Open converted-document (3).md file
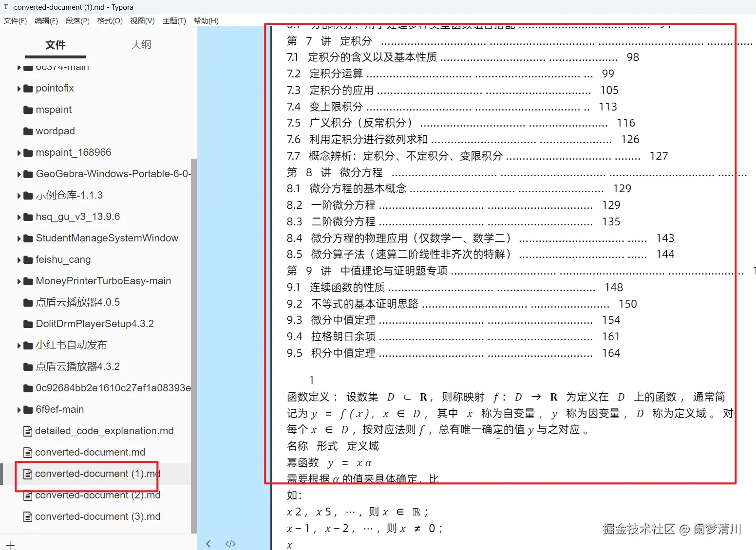Viewport: 756px width, 550px height. tap(98, 517)
